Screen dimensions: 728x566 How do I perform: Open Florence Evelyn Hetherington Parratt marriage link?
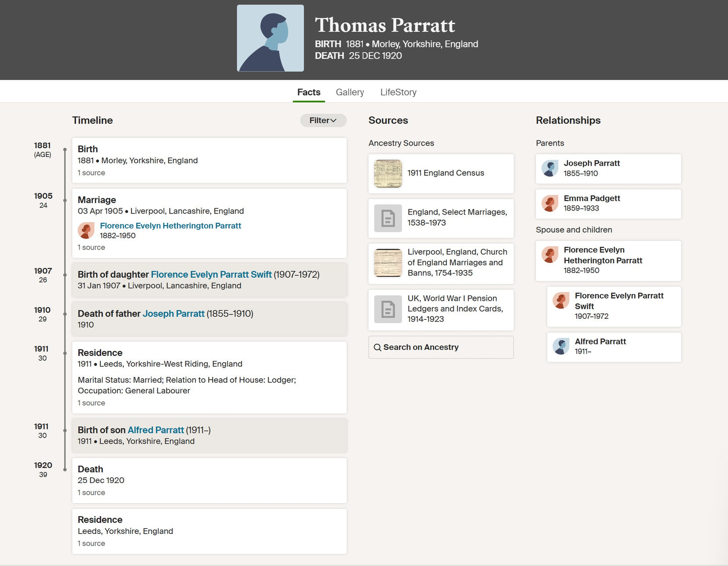pyautogui.click(x=170, y=226)
